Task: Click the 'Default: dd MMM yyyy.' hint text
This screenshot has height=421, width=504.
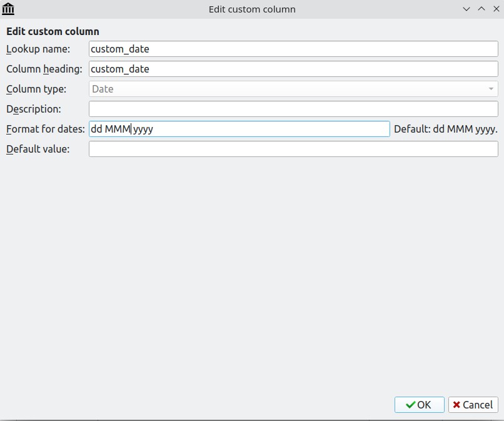Action: 446,129
